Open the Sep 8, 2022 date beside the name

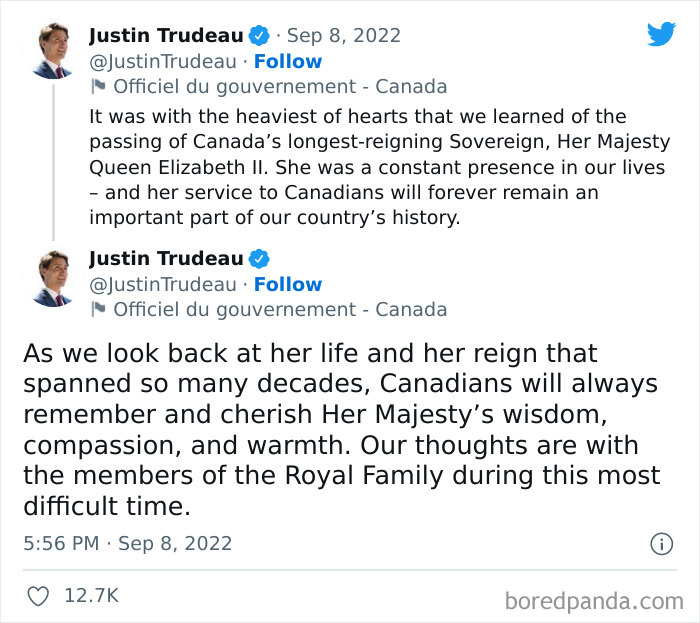[343, 36]
